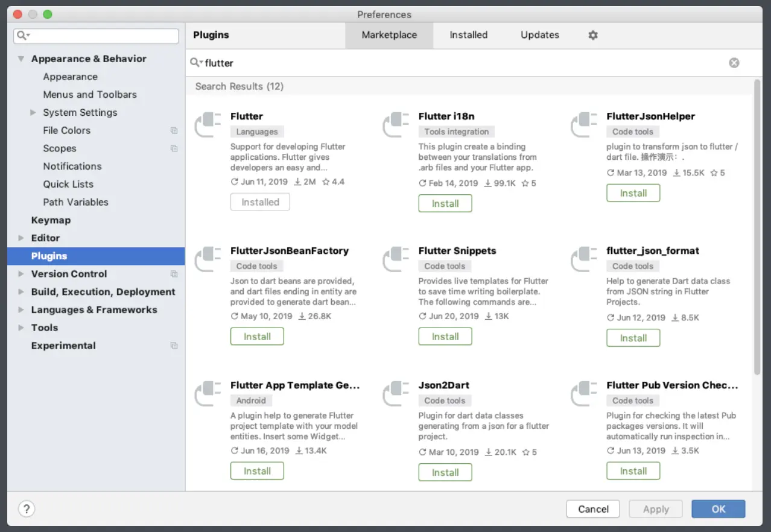
Task: Click the Languages tag under Flutter
Action: click(x=257, y=131)
